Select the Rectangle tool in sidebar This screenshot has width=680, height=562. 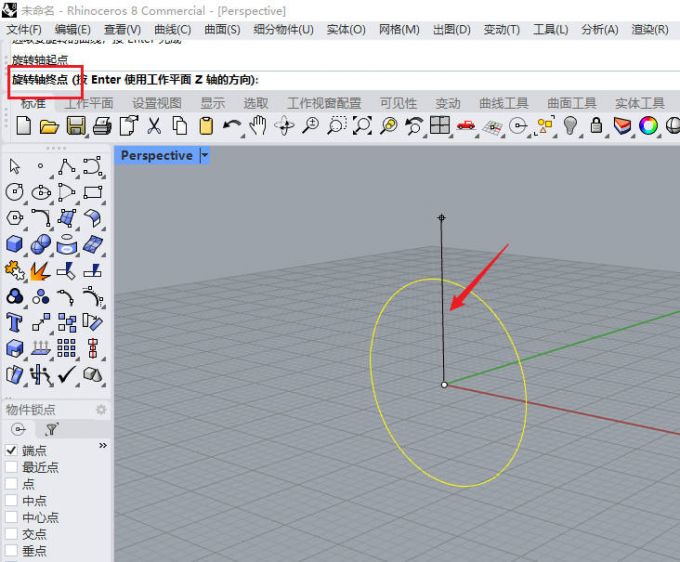(x=93, y=193)
